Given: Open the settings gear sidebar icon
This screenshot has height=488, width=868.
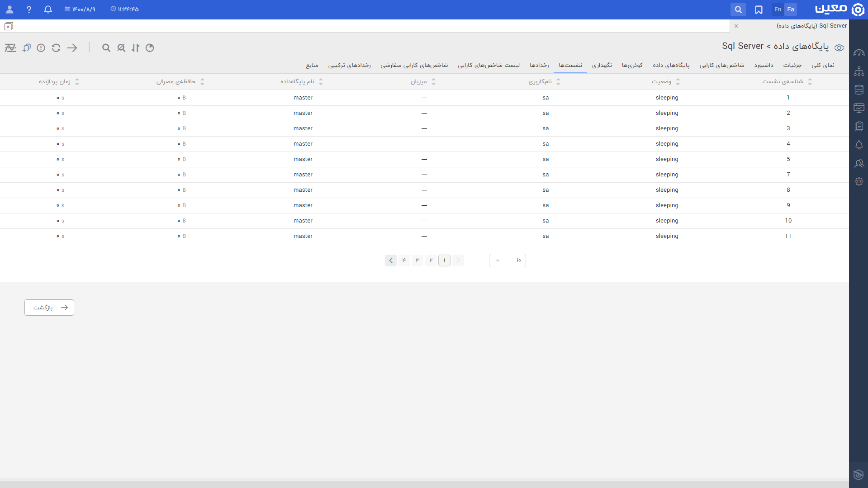Looking at the screenshot, I should pyautogui.click(x=859, y=181).
